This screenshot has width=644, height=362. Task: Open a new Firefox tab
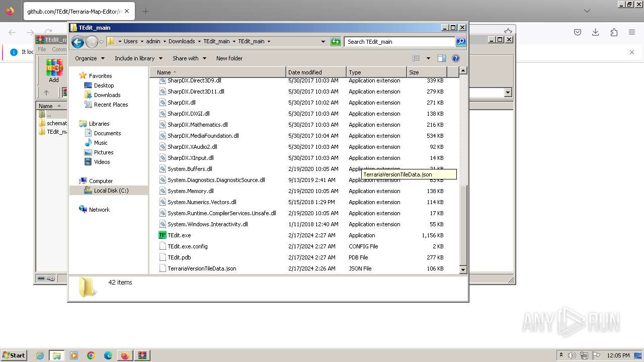(145, 11)
